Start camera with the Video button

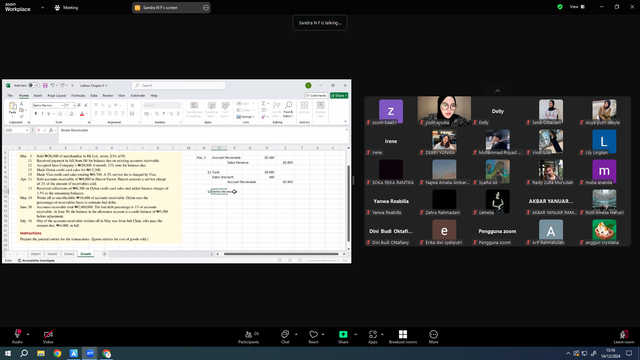click(48, 337)
